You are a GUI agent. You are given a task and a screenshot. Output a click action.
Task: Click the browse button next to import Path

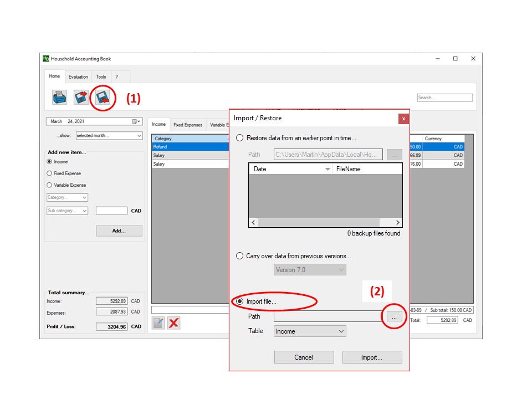tap(394, 316)
